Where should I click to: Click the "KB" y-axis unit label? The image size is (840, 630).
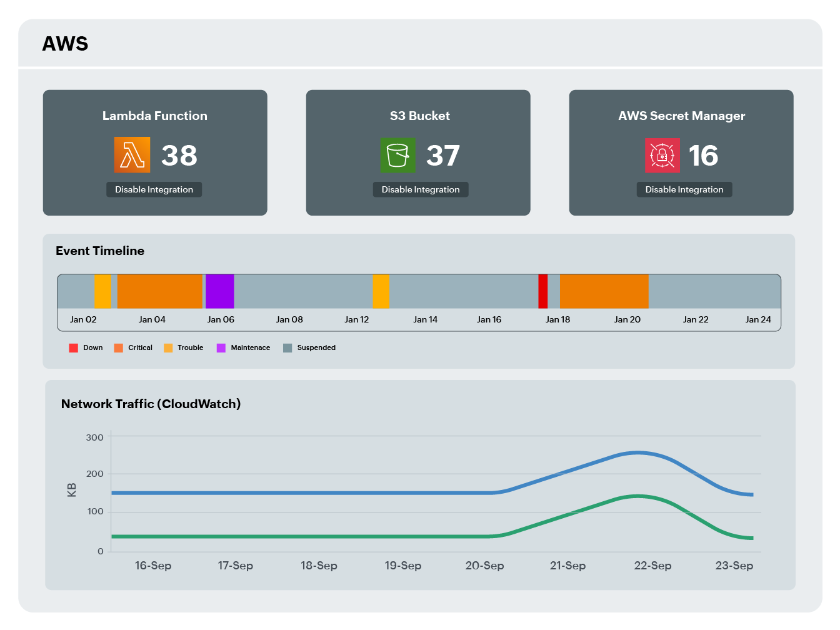pos(72,490)
